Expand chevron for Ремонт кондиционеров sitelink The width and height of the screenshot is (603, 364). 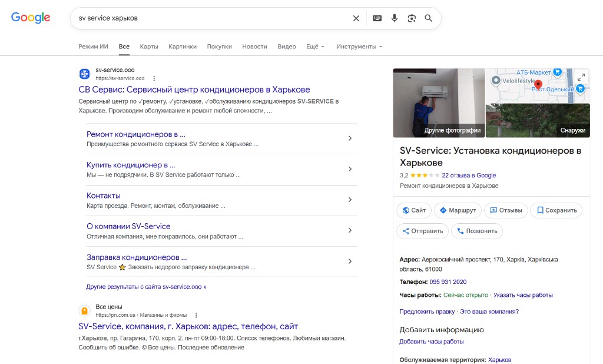click(x=350, y=138)
